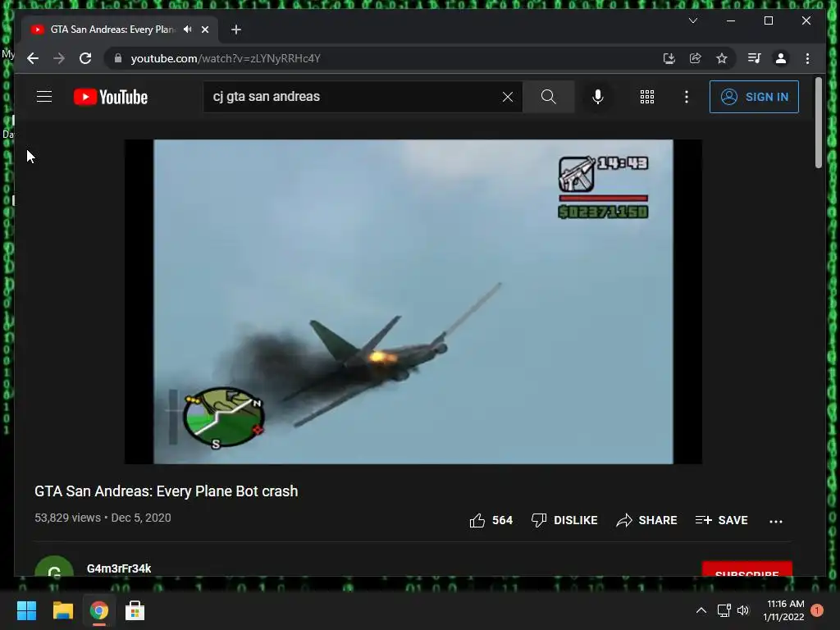Click 53,829 views text
The width and height of the screenshot is (840, 630).
click(x=67, y=518)
